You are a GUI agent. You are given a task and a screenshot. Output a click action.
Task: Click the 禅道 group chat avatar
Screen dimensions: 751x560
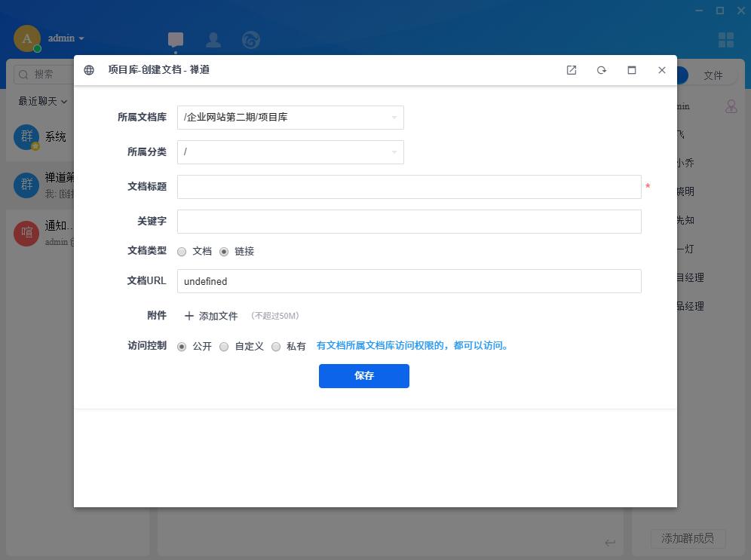coord(26,185)
